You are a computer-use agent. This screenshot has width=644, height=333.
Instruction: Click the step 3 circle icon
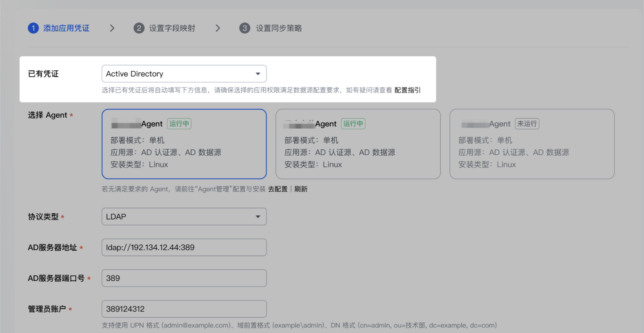pyautogui.click(x=244, y=28)
